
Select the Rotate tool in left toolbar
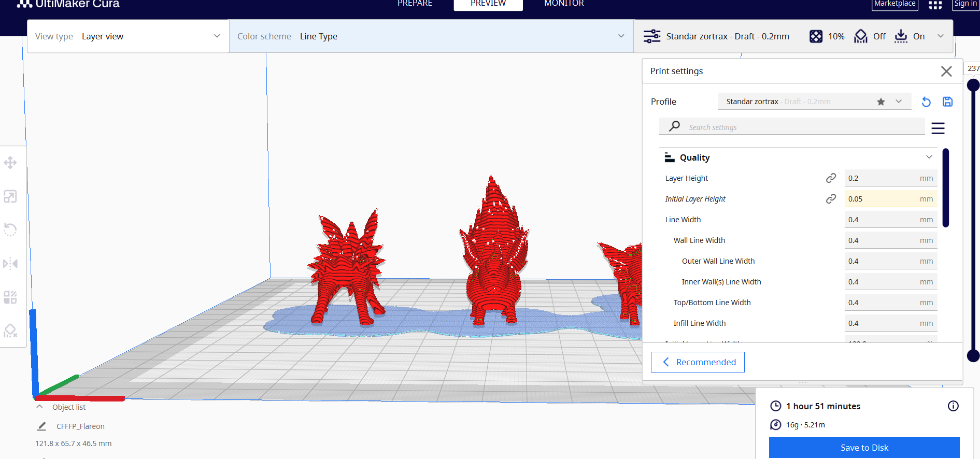(x=10, y=229)
